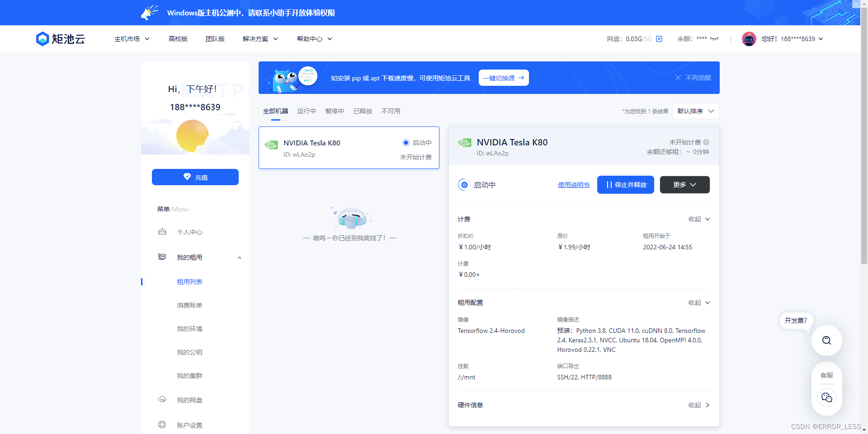Click the Tensorflow 2.4-Horovod image name
868x434 pixels.
pyautogui.click(x=491, y=331)
